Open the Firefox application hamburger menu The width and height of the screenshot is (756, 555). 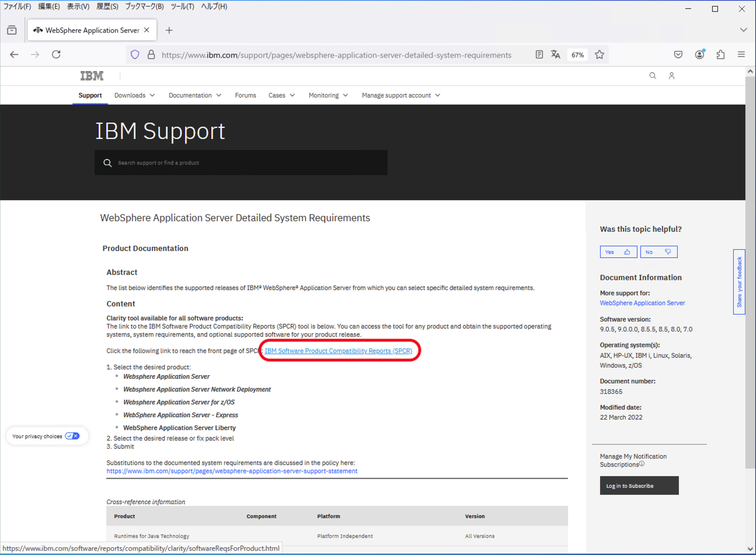coord(741,54)
